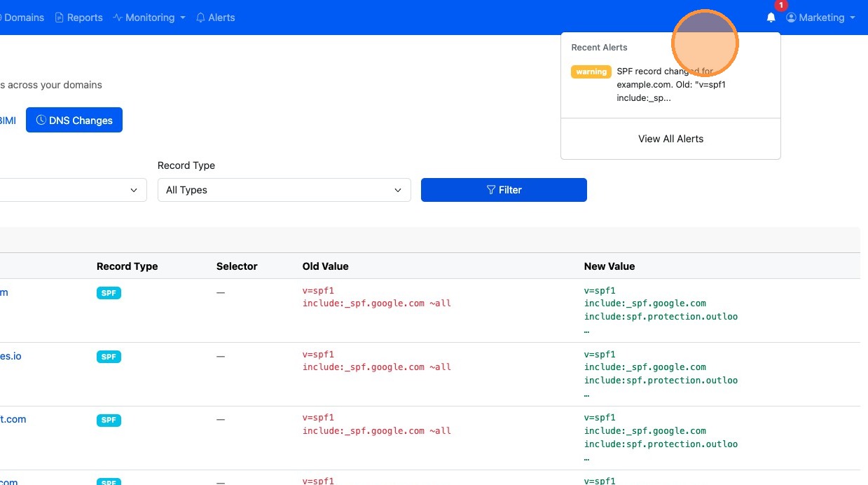The height and width of the screenshot is (485, 868).
Task: Click the Selector column header
Action: pos(237,266)
